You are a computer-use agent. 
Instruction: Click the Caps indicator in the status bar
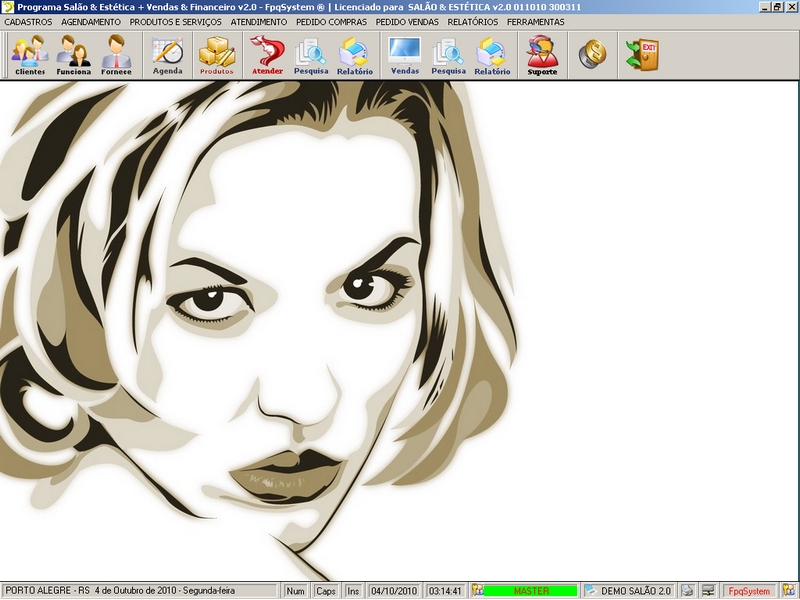[x=326, y=591]
